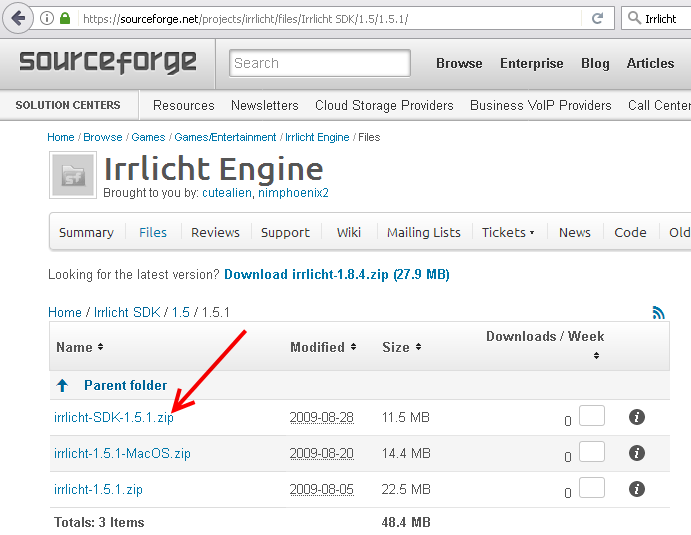
Task: Click Games in the breadcrumb
Action: tap(148, 137)
